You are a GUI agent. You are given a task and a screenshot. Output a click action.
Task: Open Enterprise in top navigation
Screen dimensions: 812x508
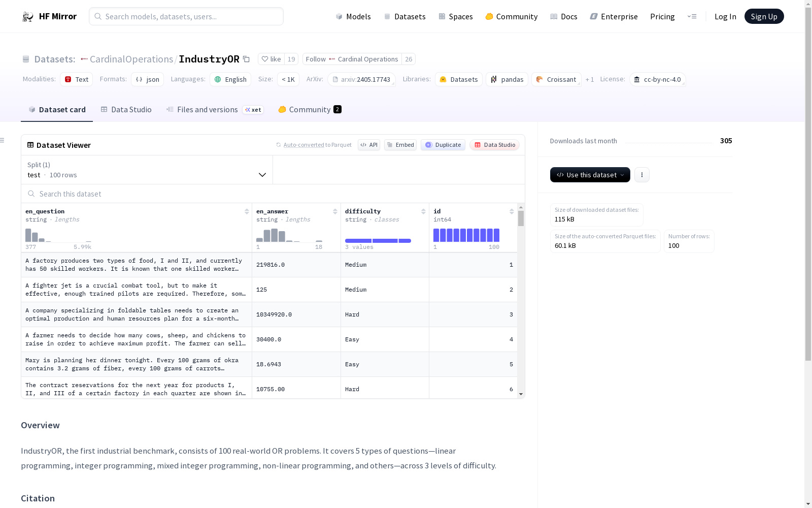(614, 17)
